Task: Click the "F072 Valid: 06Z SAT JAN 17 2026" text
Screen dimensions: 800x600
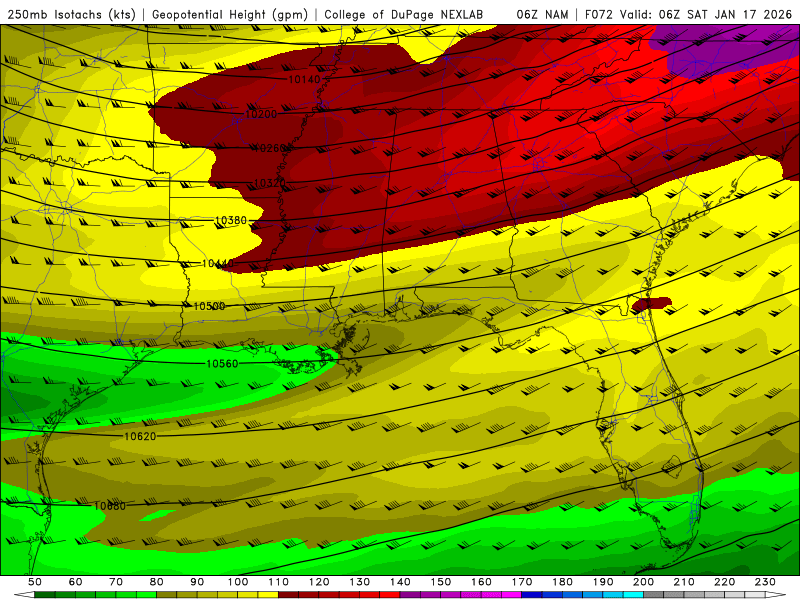Action: 688,15
